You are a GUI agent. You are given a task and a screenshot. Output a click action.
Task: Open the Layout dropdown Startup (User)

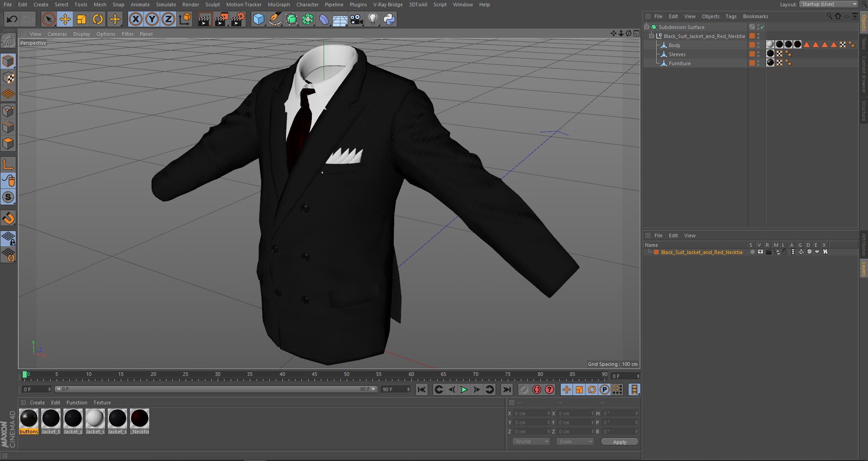(829, 4)
